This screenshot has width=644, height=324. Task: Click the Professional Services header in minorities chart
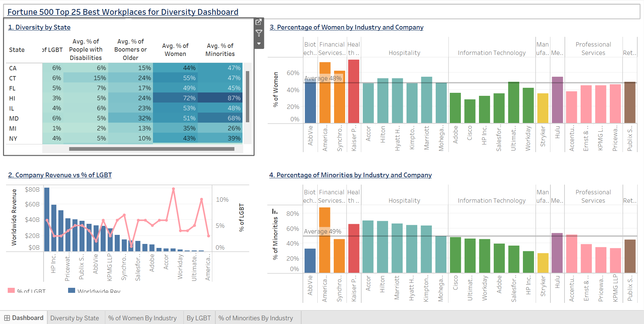(x=593, y=196)
